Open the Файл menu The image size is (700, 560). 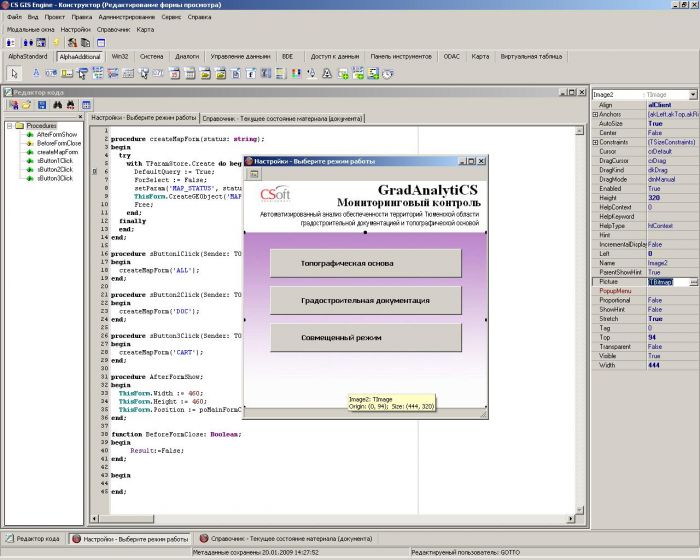point(14,17)
